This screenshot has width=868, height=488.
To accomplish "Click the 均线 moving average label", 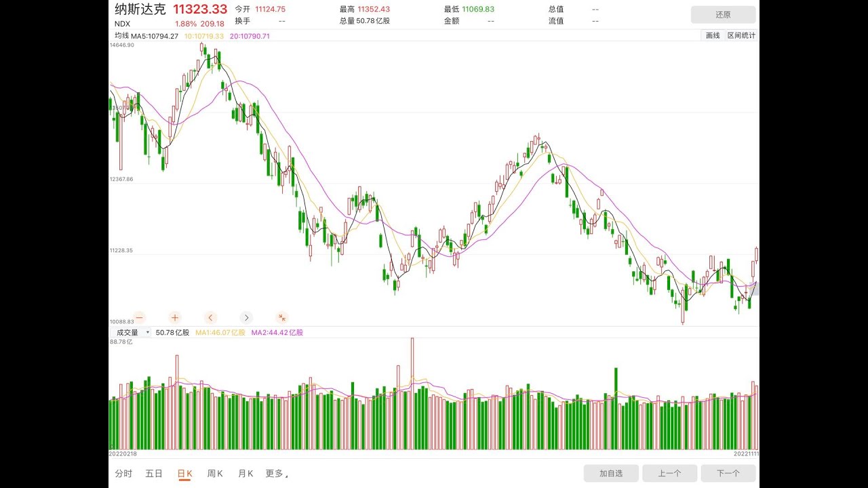I will (121, 36).
